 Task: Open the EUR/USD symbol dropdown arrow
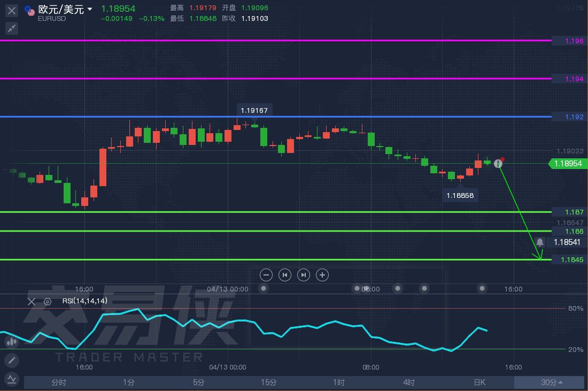point(90,9)
